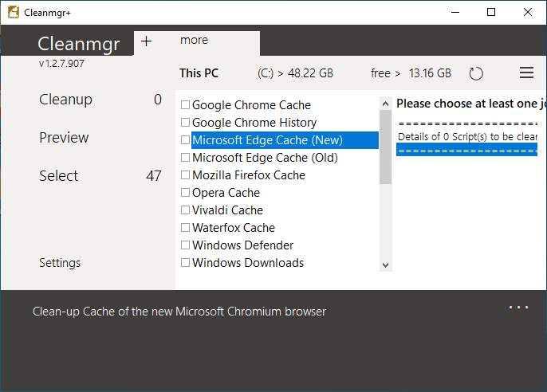Image resolution: width=547 pixels, height=392 pixels.
Task: Click the Cleanmgr+ app icon in title bar
Action: 14,12
